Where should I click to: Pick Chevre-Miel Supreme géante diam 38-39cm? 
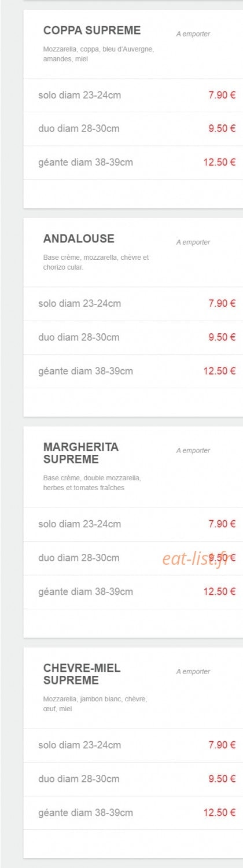86,812
